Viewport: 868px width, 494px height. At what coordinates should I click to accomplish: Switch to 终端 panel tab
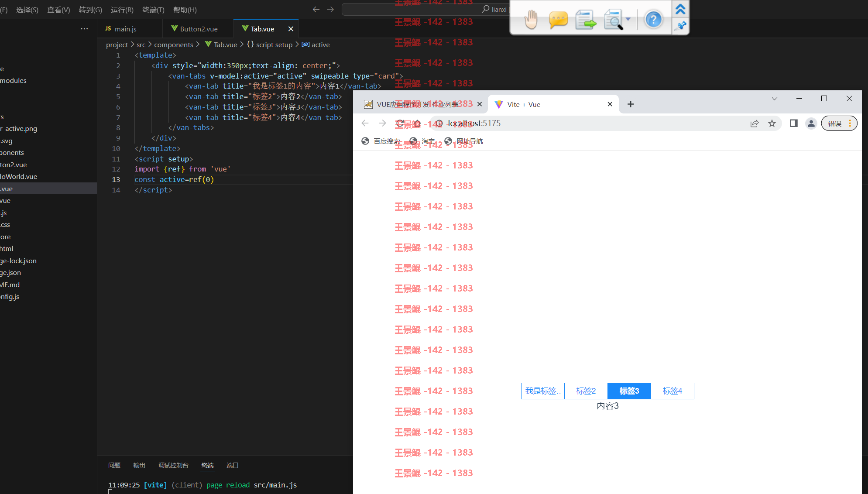point(208,465)
